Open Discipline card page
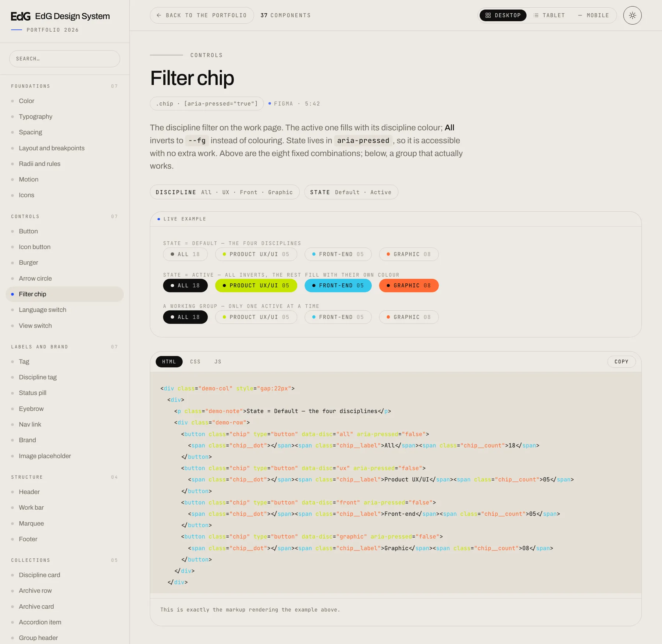Image resolution: width=662 pixels, height=644 pixels. pyautogui.click(x=65, y=575)
